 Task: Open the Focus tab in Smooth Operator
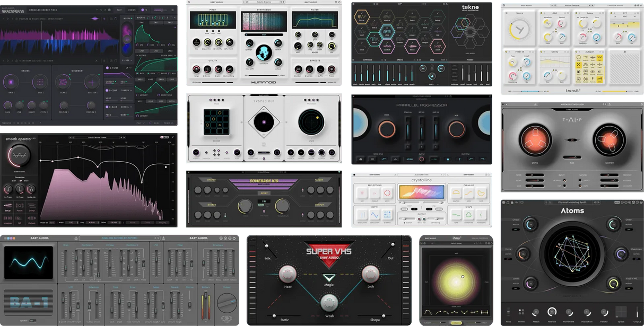pos(20,207)
